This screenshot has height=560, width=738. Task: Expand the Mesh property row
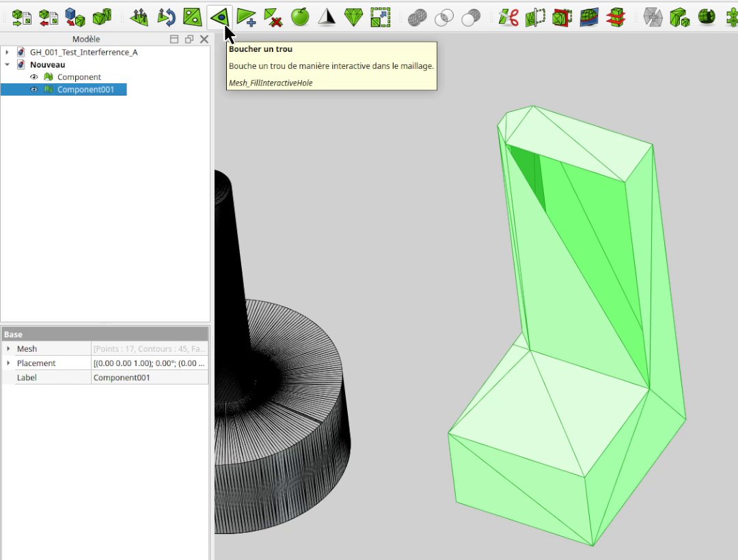(x=8, y=348)
